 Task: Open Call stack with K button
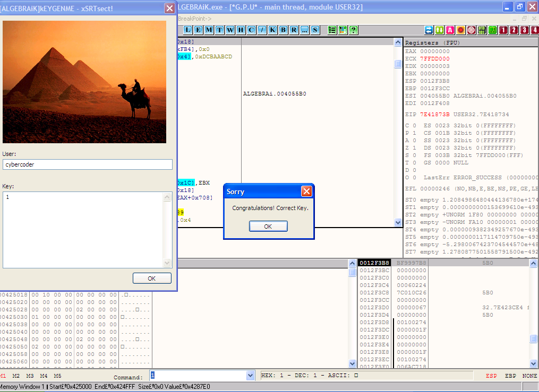click(x=272, y=30)
